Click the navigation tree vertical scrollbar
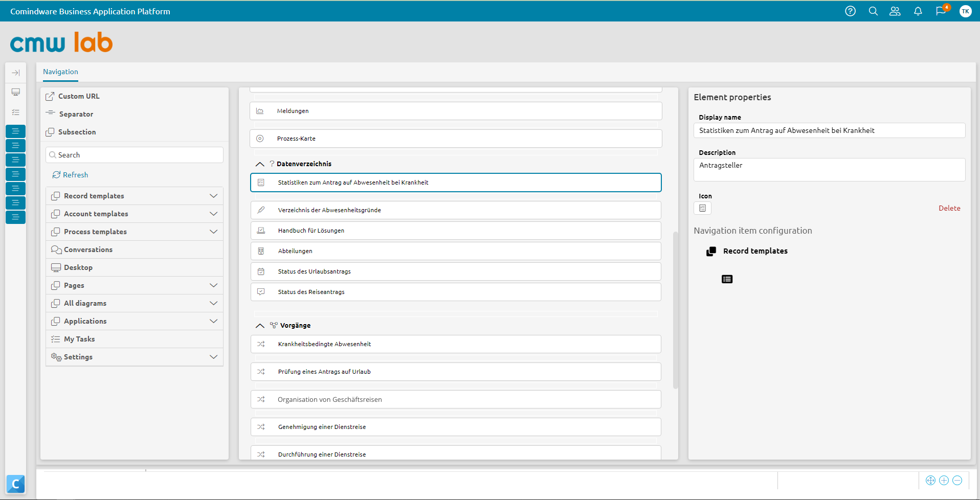Image resolution: width=980 pixels, height=500 pixels. point(675,310)
